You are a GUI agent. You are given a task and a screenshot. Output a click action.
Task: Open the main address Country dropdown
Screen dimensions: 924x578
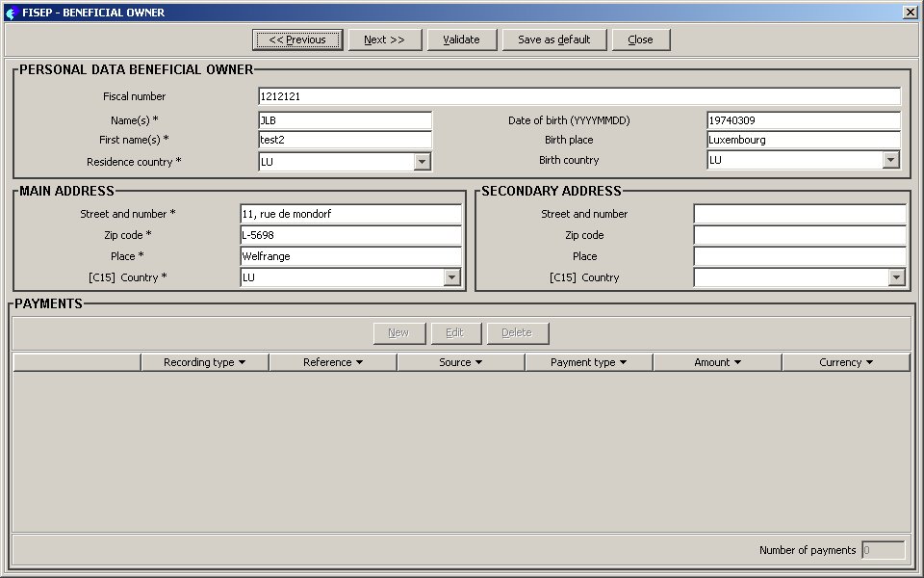[x=452, y=277]
